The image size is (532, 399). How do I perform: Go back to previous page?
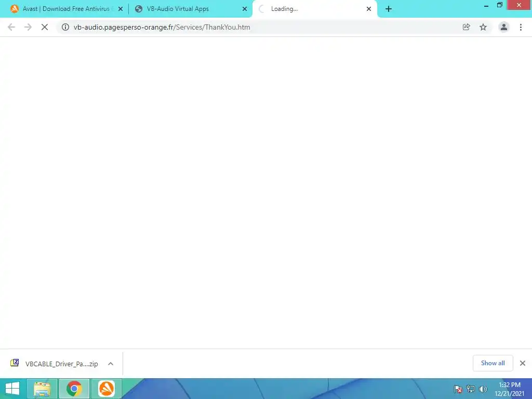point(11,27)
